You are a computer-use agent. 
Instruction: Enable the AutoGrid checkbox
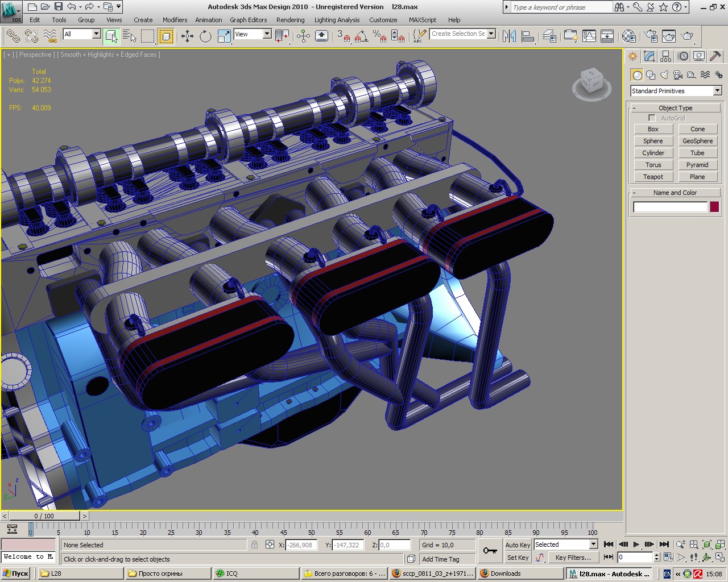click(652, 118)
